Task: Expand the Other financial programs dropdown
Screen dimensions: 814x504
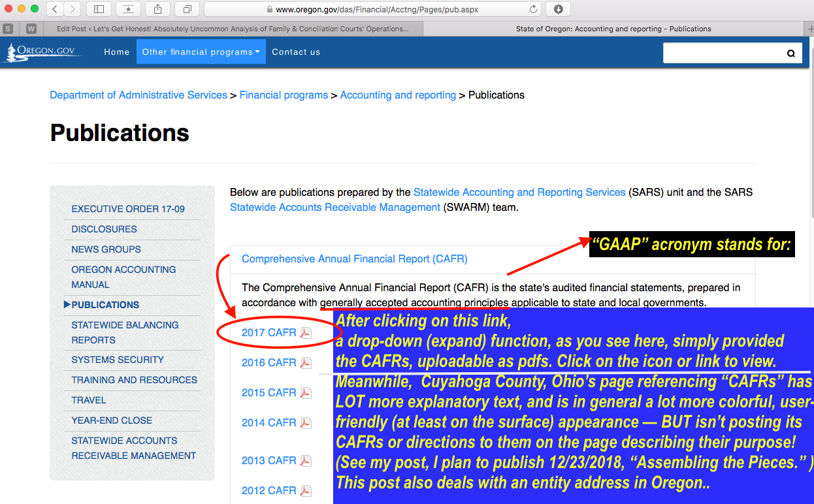Action: point(201,52)
